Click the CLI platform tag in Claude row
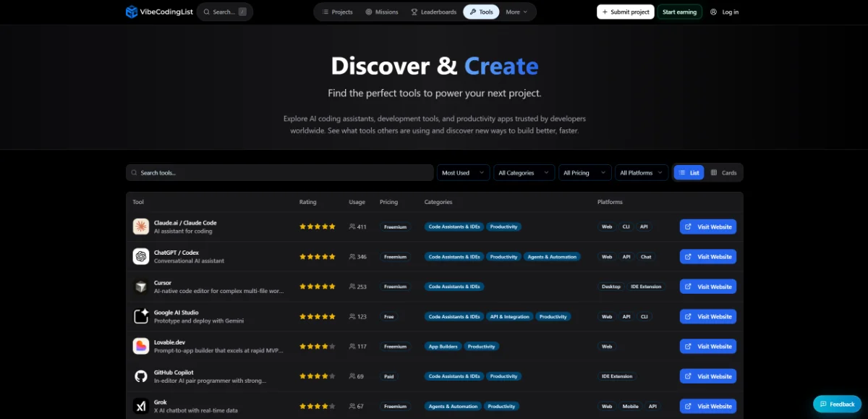 pos(626,227)
